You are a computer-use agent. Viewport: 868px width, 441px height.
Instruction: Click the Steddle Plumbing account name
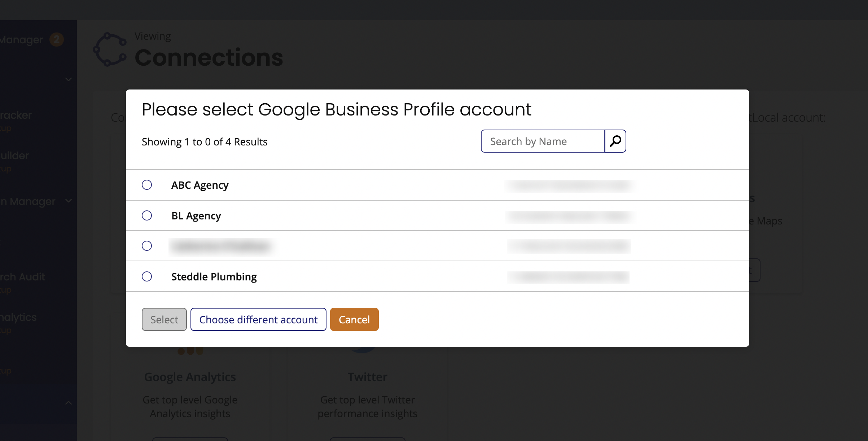tap(214, 277)
